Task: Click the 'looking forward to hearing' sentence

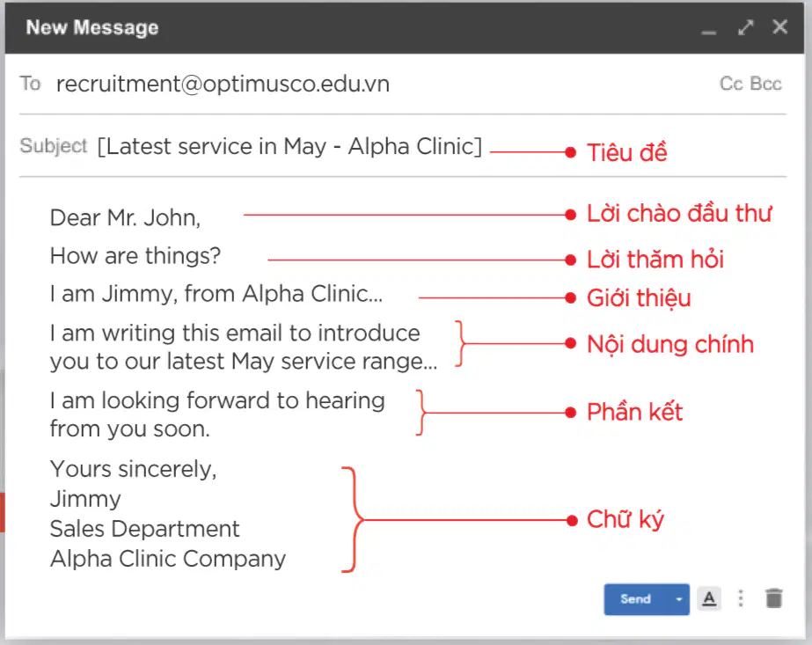Action: coord(217,414)
